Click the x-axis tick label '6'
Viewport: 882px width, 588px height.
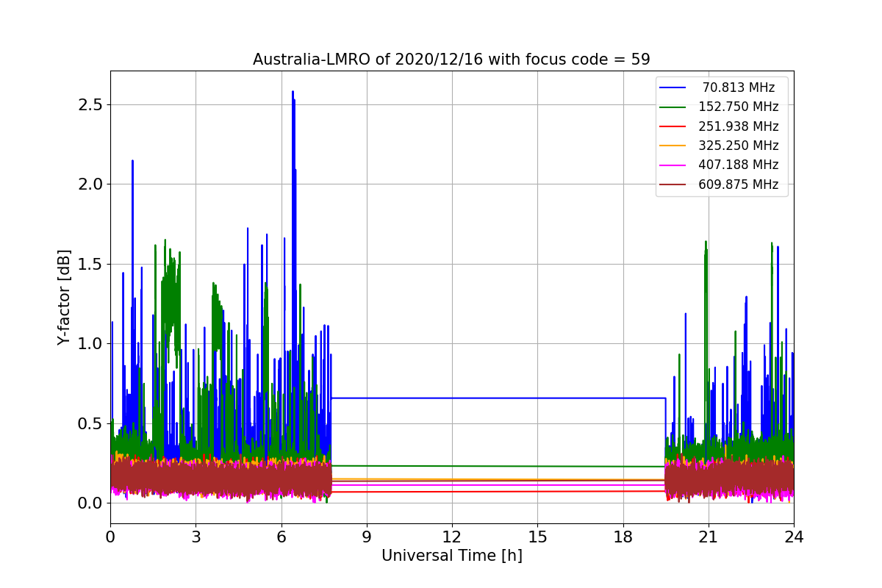(281, 537)
